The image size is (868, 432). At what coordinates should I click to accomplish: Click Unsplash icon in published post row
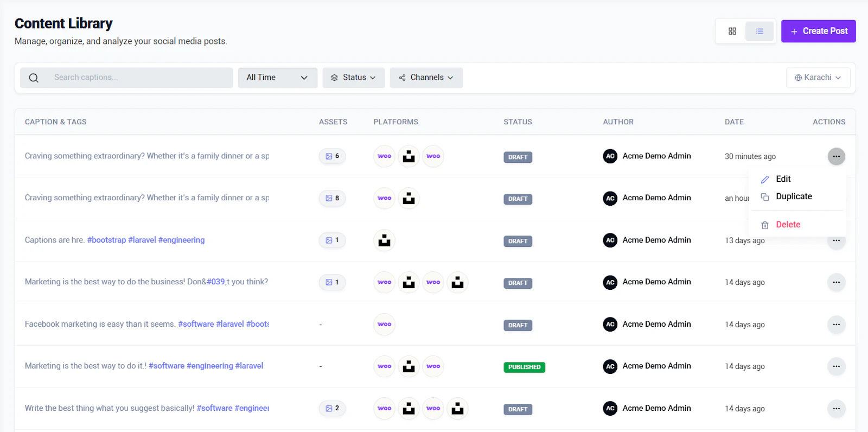(x=409, y=366)
